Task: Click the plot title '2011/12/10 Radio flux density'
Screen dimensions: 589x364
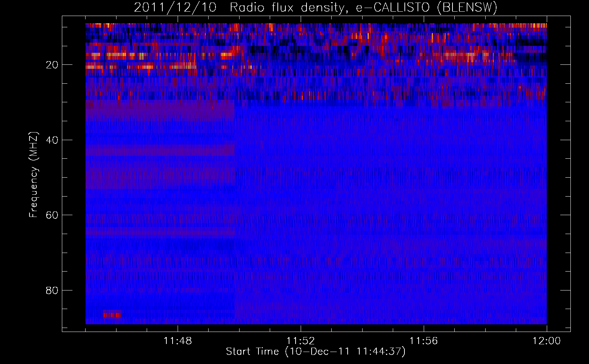Action: tap(316, 7)
